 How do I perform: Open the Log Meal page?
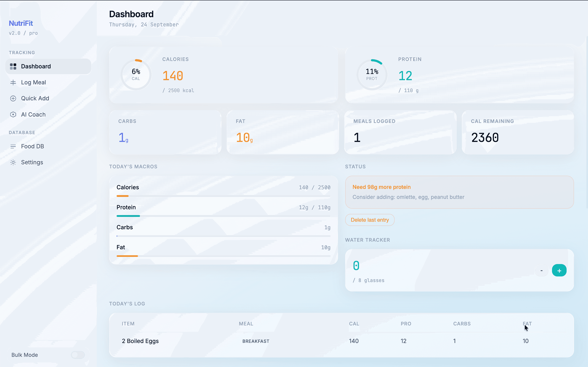click(x=48, y=83)
